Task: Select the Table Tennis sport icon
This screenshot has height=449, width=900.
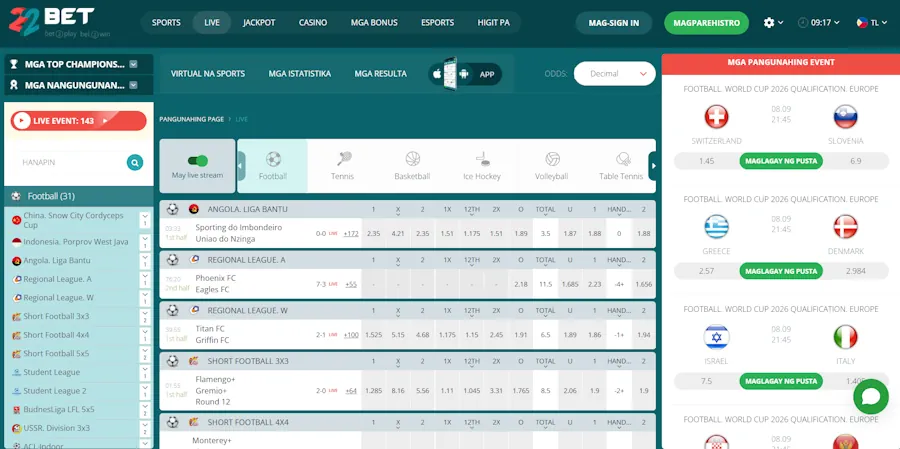Action: click(623, 159)
